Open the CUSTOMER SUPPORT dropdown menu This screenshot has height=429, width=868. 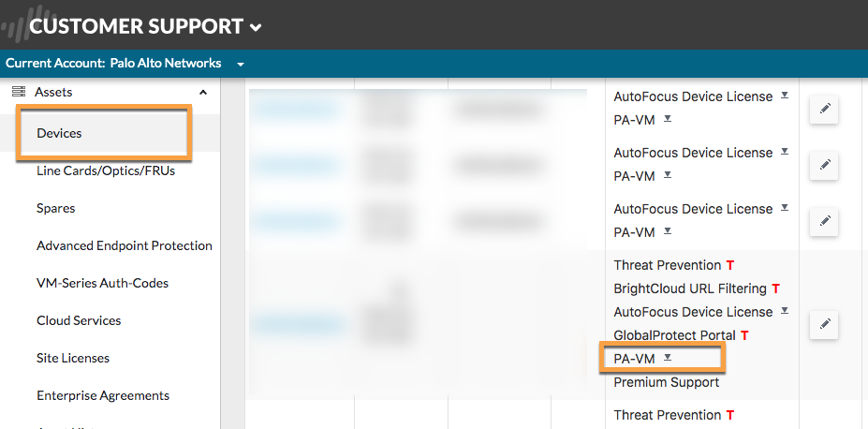pos(145,26)
